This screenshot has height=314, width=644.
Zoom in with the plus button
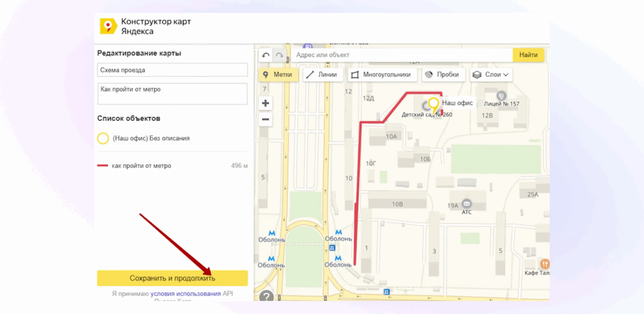[266, 103]
